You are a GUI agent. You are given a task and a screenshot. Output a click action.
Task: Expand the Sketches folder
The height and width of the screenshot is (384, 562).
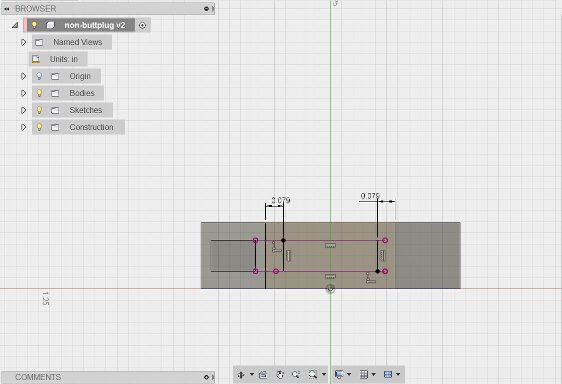[23, 110]
